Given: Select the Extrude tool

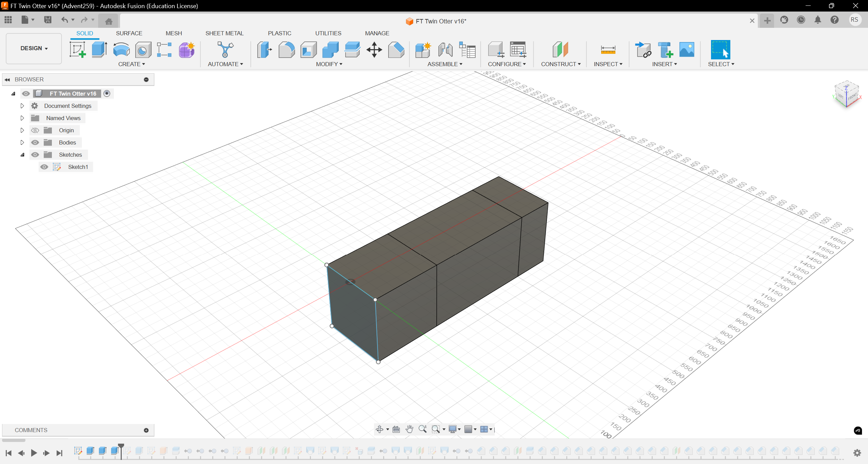Looking at the screenshot, I should (x=99, y=50).
